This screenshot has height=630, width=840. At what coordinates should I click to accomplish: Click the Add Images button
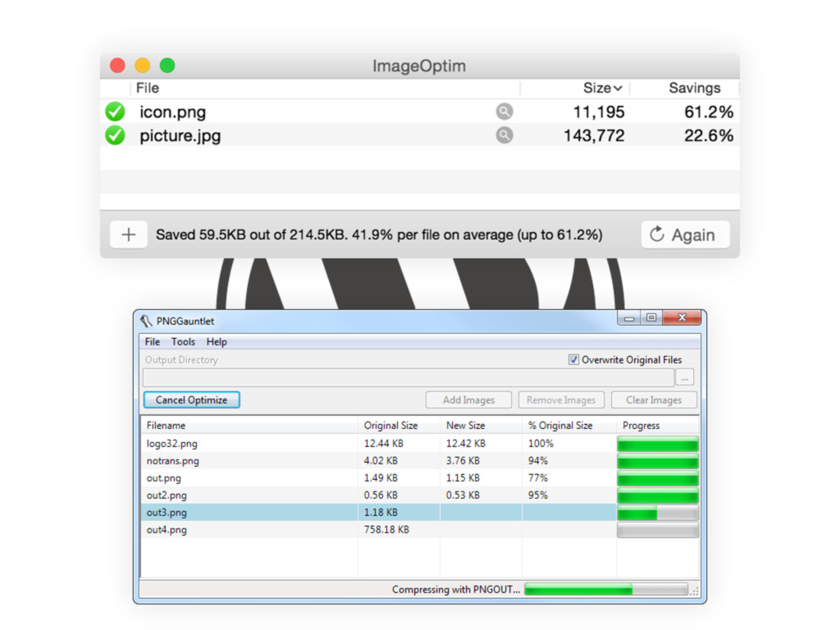(x=468, y=399)
